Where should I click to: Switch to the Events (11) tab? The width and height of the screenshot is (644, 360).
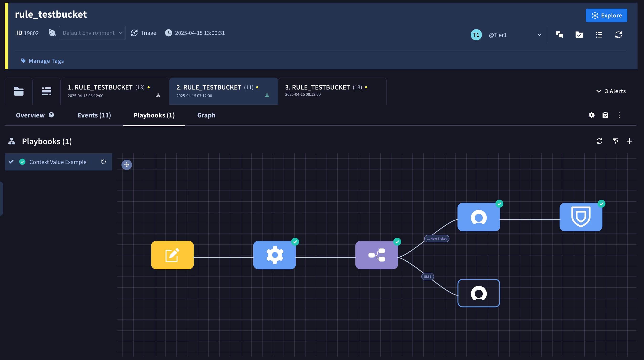(94, 115)
